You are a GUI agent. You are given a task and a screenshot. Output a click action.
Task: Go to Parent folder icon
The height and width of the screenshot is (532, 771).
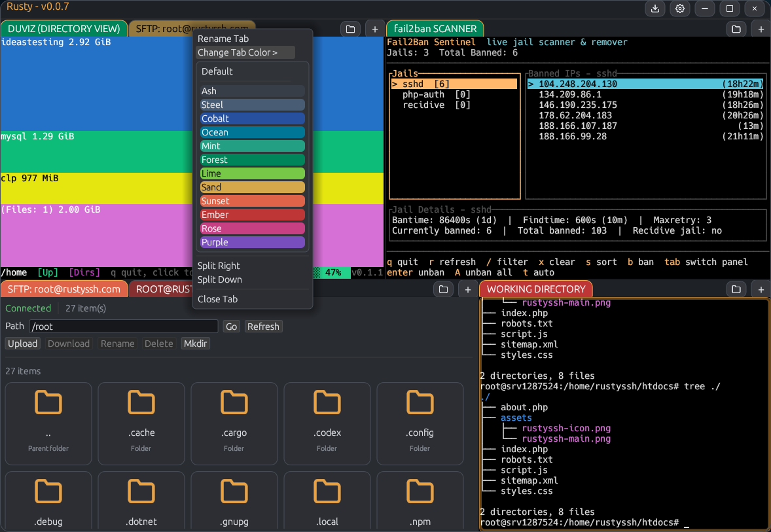click(48, 403)
